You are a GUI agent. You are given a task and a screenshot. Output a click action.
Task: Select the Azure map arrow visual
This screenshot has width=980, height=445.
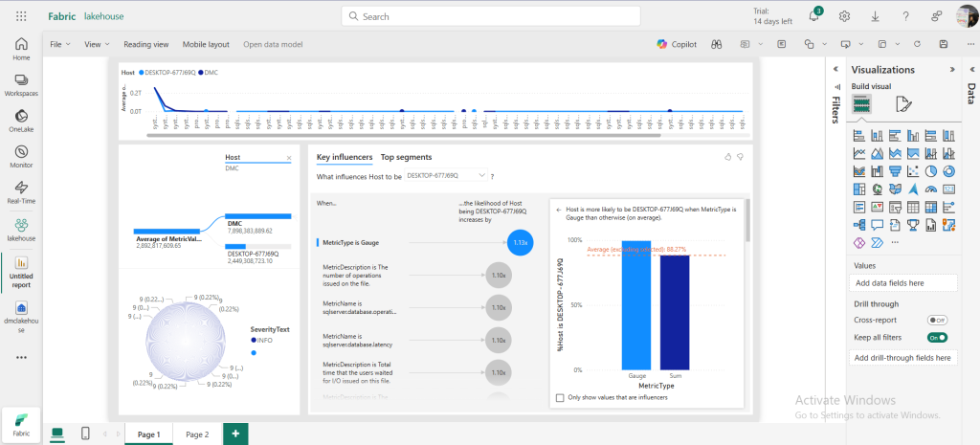[913, 189]
